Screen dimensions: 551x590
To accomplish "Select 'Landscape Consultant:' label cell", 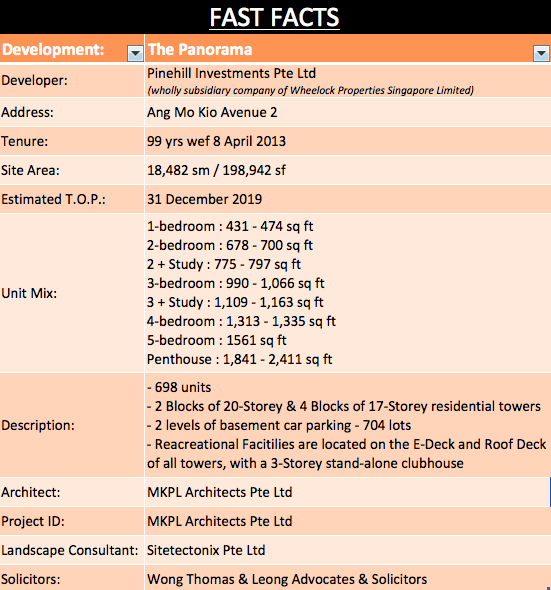I will tap(72, 550).
